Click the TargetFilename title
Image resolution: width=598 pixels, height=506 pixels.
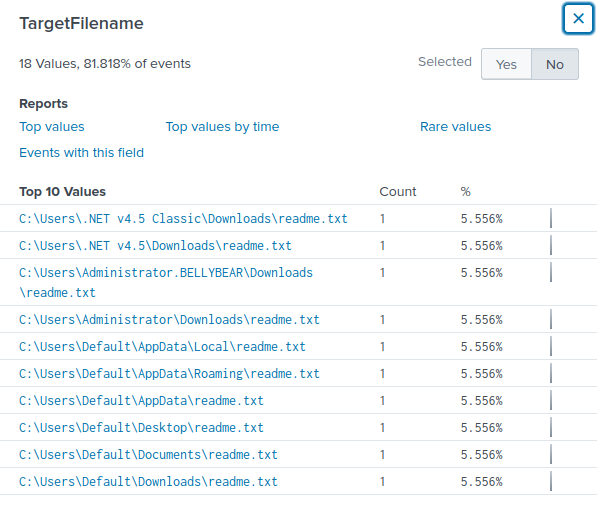(x=82, y=23)
